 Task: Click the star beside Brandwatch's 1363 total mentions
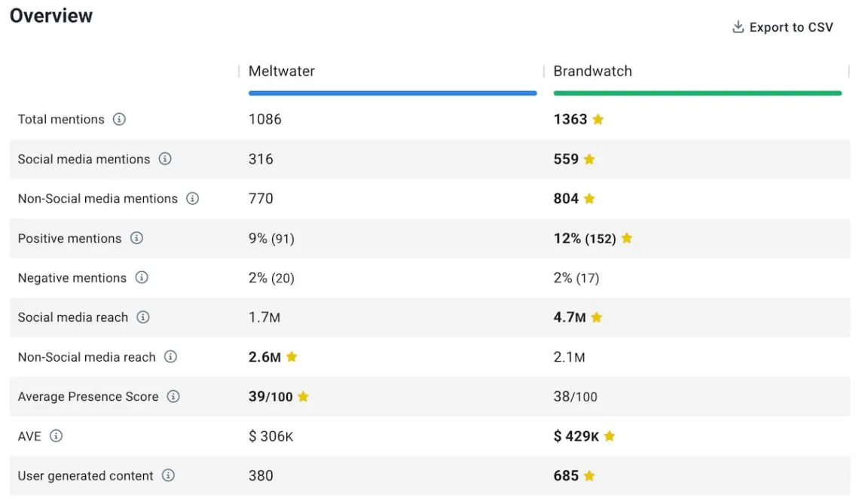coord(598,119)
